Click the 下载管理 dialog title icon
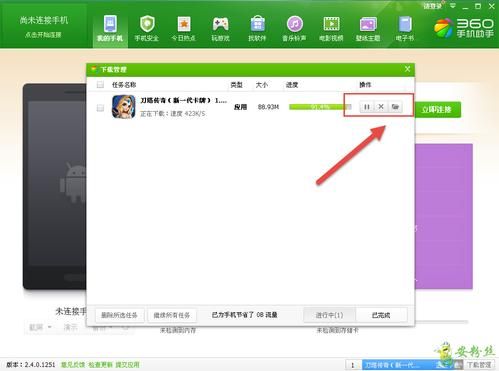499x371 pixels. pyautogui.click(x=94, y=69)
